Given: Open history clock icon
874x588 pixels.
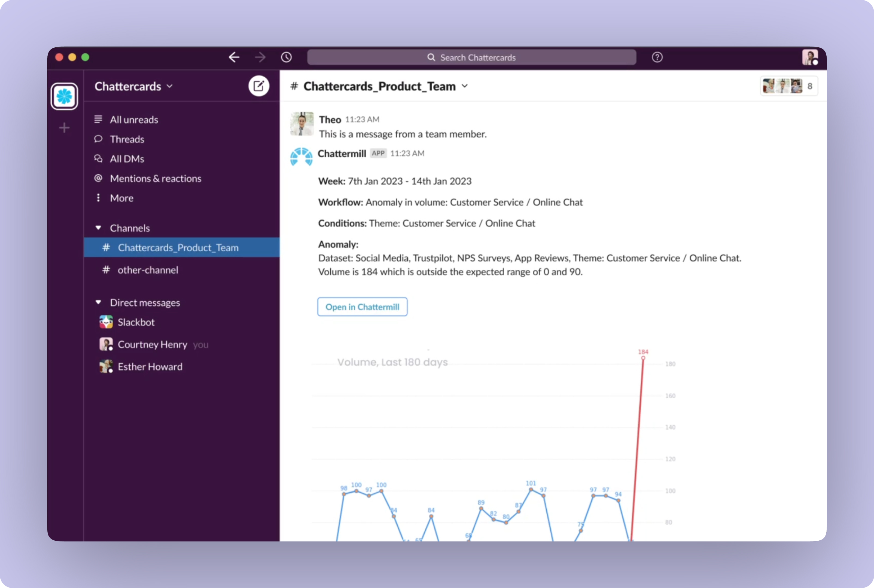Looking at the screenshot, I should click(x=287, y=57).
